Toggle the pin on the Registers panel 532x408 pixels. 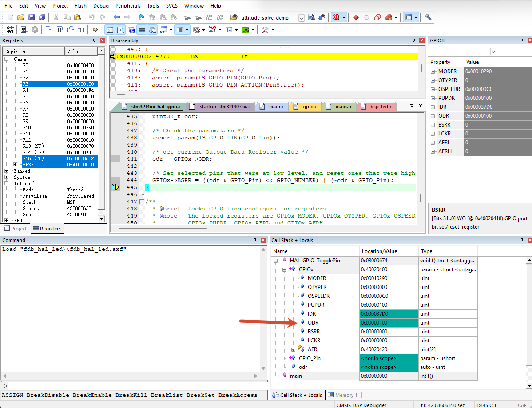[x=94, y=40]
